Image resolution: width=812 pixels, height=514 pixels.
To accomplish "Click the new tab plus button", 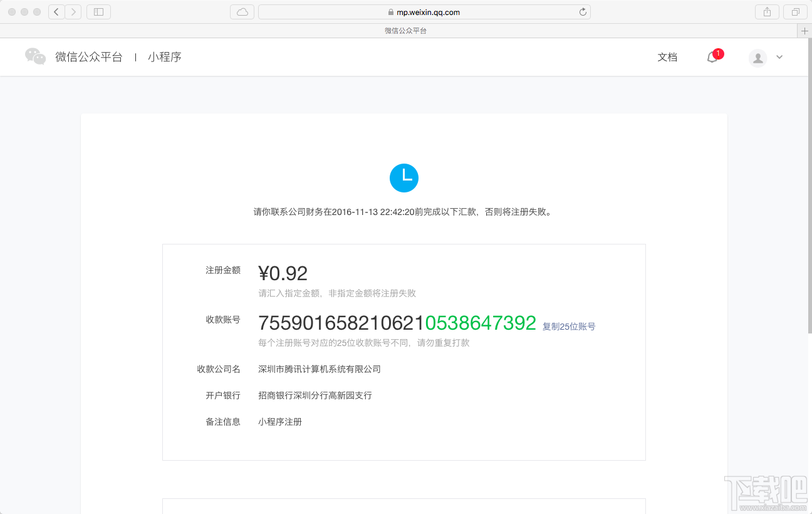I will [x=804, y=30].
